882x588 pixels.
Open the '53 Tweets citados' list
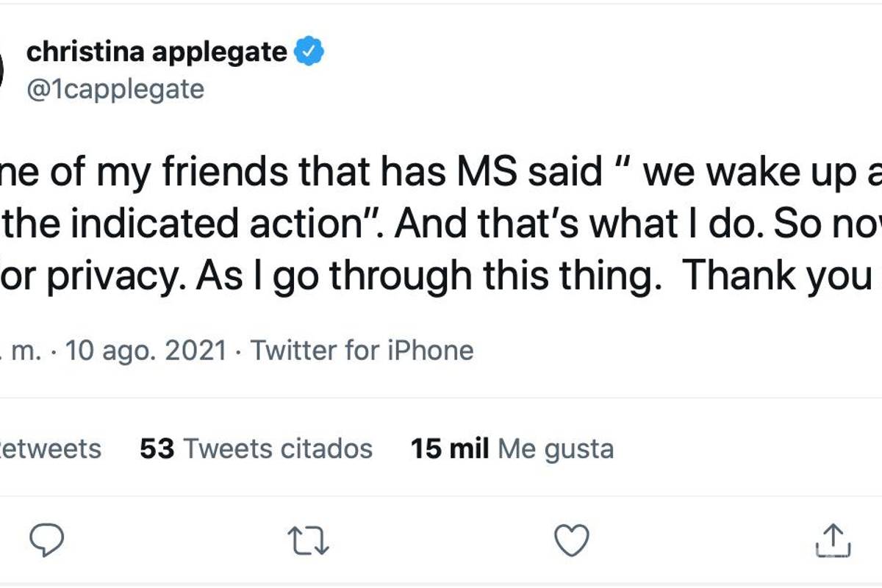pyautogui.click(x=256, y=448)
